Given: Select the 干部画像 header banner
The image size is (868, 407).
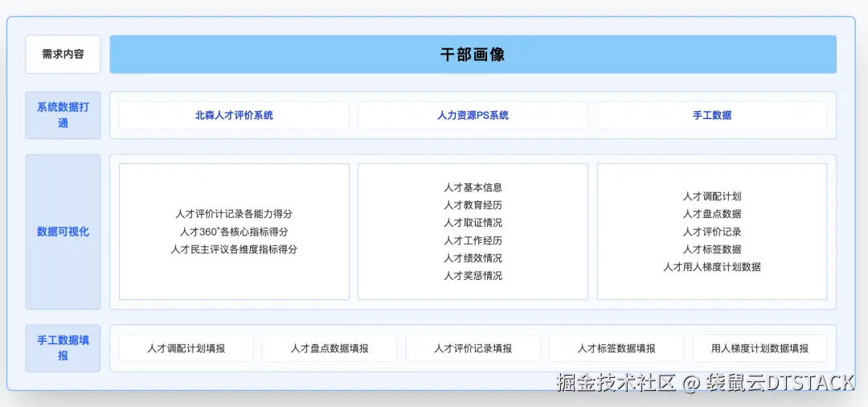Looking at the screenshot, I should pos(473,54).
